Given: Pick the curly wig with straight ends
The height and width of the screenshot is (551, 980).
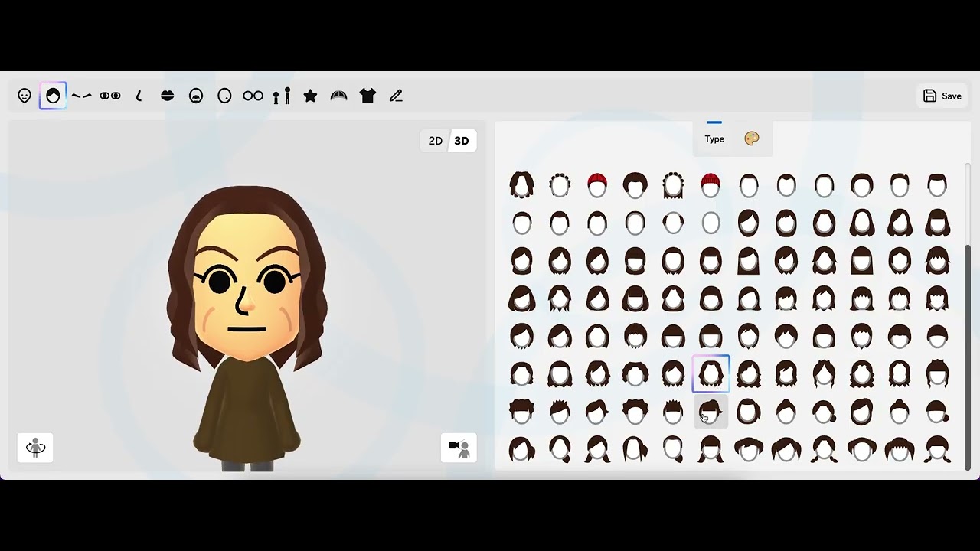Looking at the screenshot, I should (673, 185).
